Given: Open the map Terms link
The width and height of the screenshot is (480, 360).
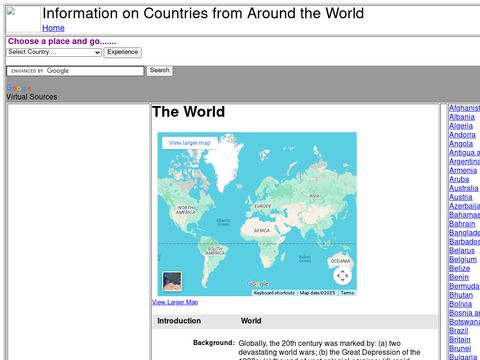Looking at the screenshot, I should 347,293.
